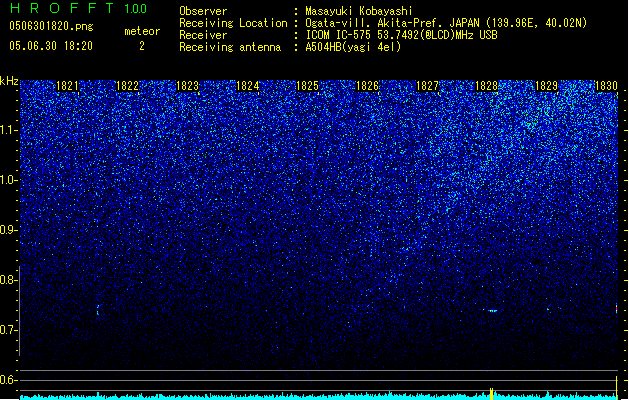Click the 1822 time marker
Image resolution: width=629 pixels, height=400 pixels.
[x=127, y=86]
